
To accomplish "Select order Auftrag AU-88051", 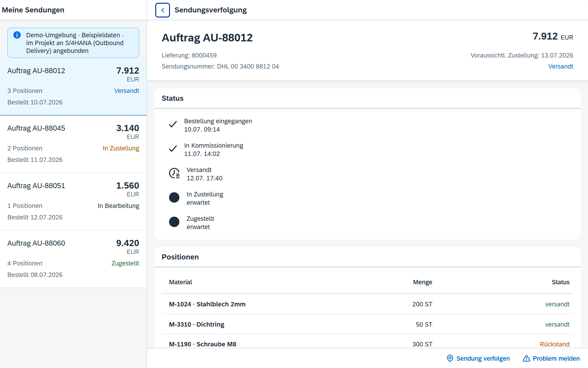I will (73, 201).
